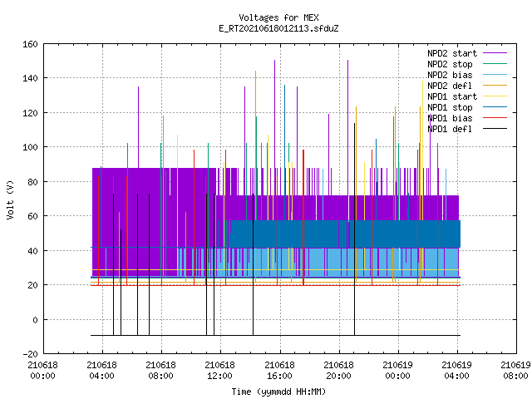532x399 pixels.
Task: Click the 210618 12:00 time tick label
Action: point(219,371)
